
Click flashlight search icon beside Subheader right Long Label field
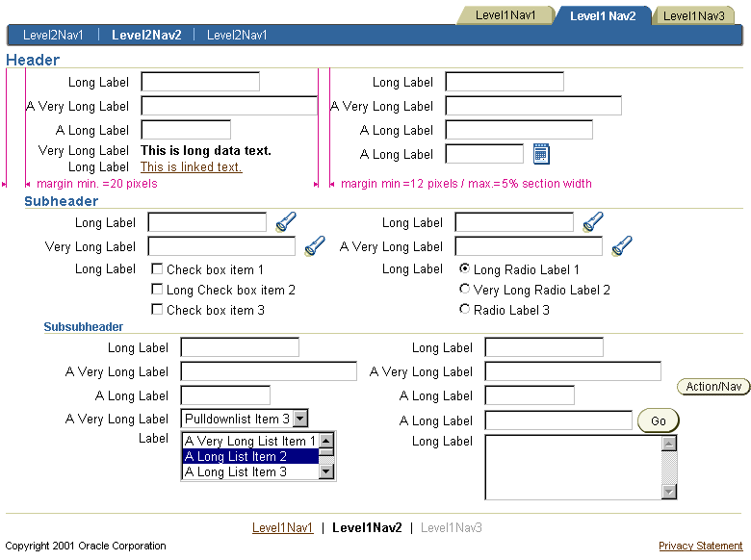(x=593, y=222)
